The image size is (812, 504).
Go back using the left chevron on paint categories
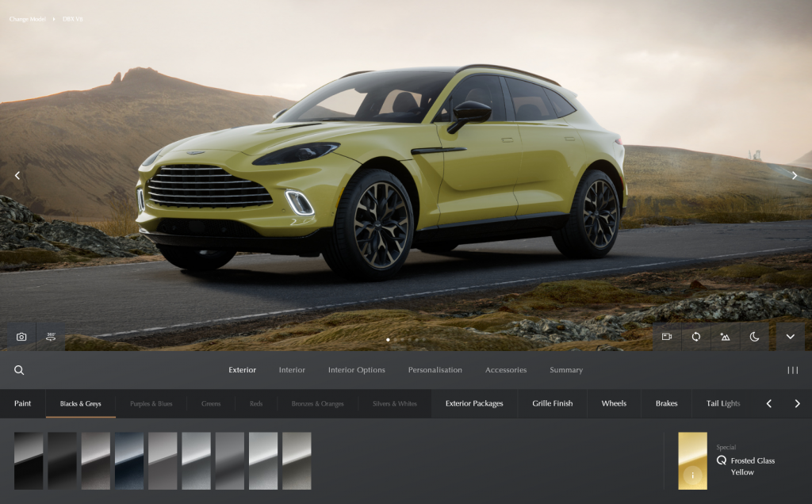pos(768,403)
